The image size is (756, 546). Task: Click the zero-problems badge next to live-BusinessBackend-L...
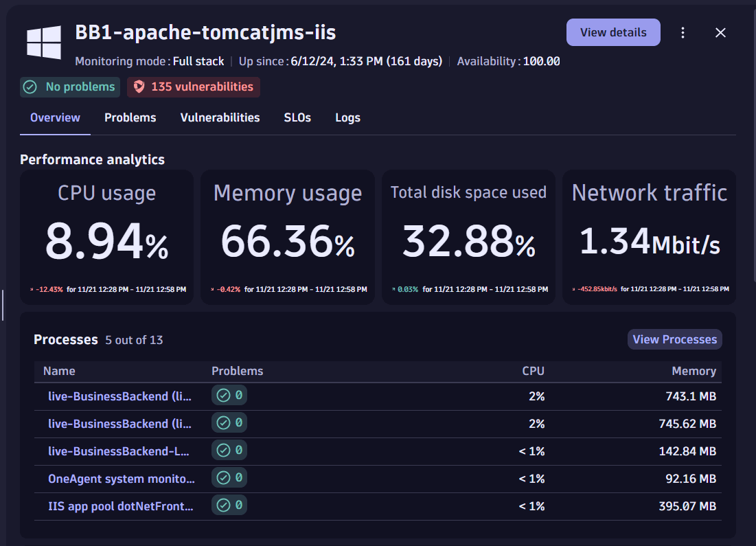[x=229, y=450]
